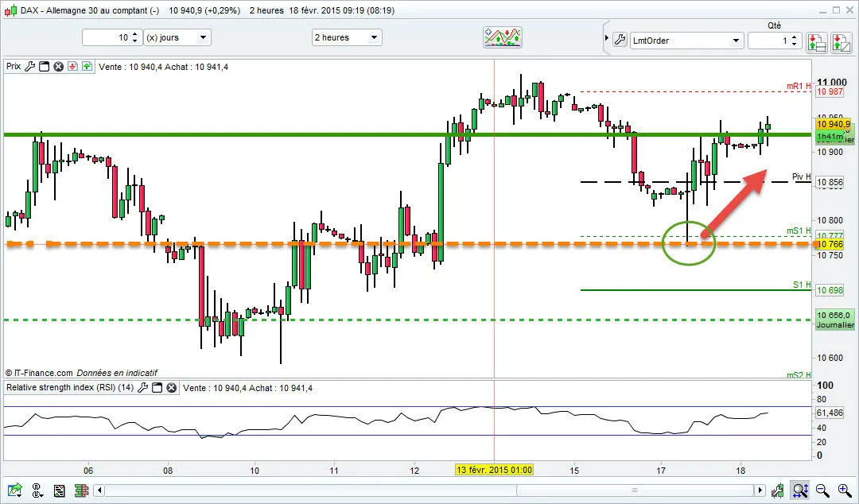The width and height of the screenshot is (859, 504).
Task: Click the 10 800 price axis label
Action: pos(830,220)
